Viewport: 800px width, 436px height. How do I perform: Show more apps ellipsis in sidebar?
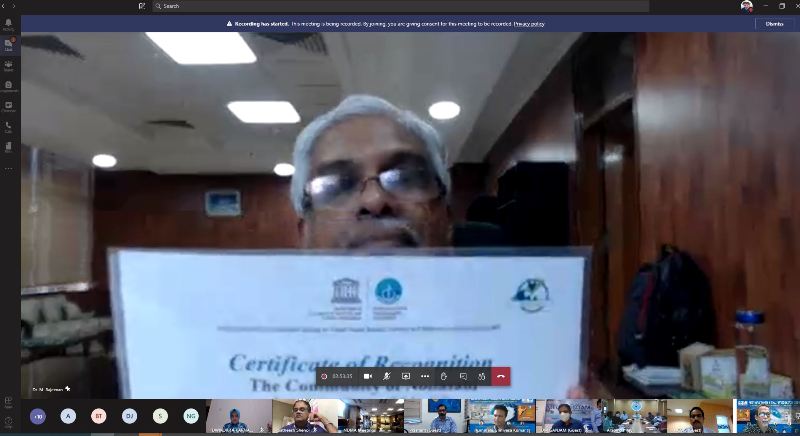[9, 168]
